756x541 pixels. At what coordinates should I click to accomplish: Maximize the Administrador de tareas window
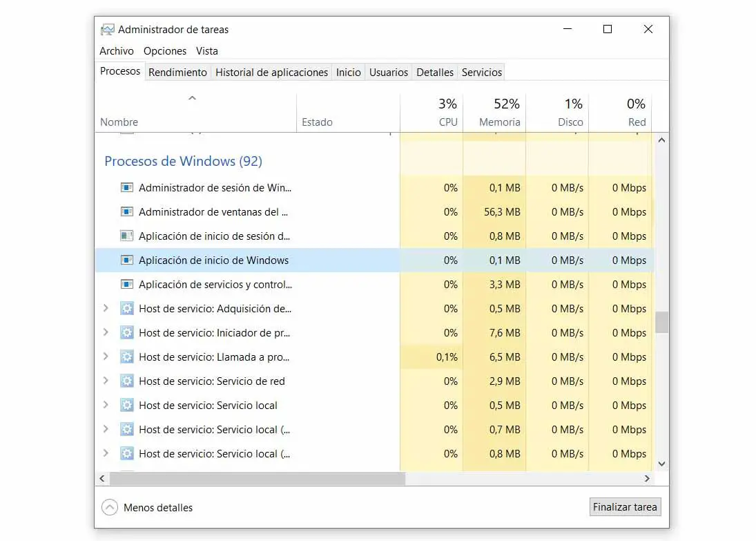click(608, 29)
